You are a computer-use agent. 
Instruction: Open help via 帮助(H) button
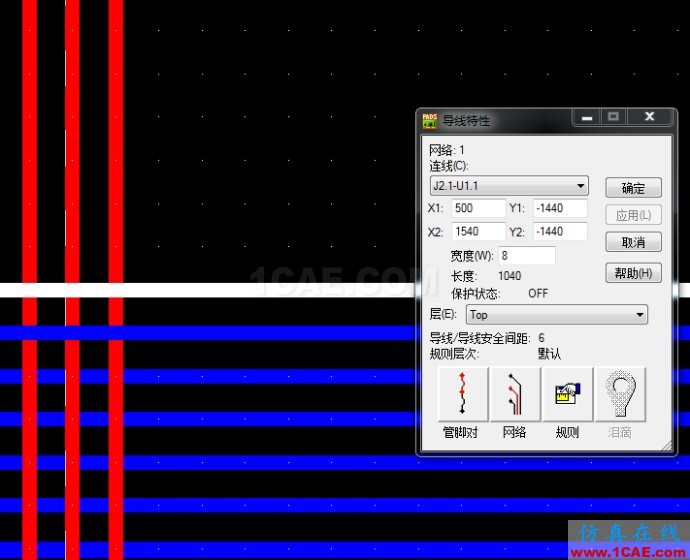[633, 273]
